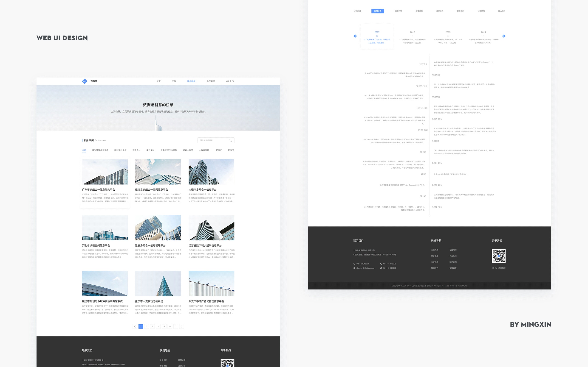
Task: Click the timeline left arrow diamond
Action: click(x=355, y=36)
